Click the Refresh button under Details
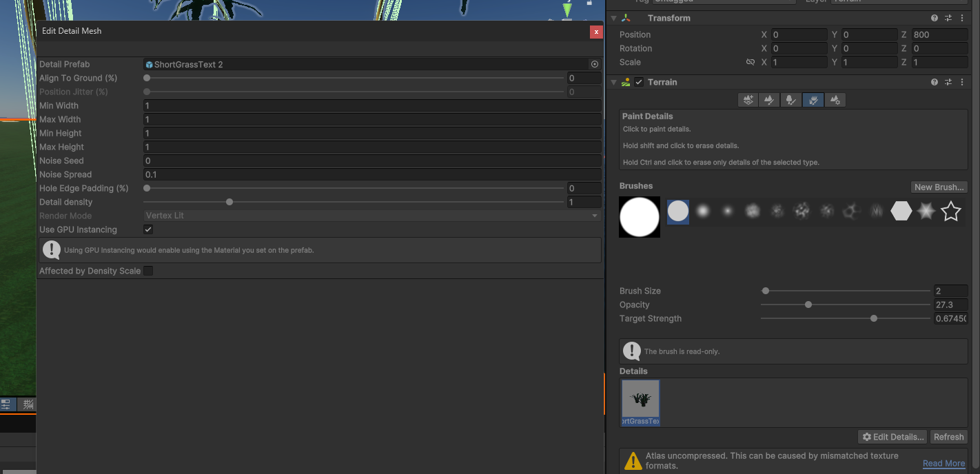This screenshot has height=474, width=980. [x=948, y=436]
